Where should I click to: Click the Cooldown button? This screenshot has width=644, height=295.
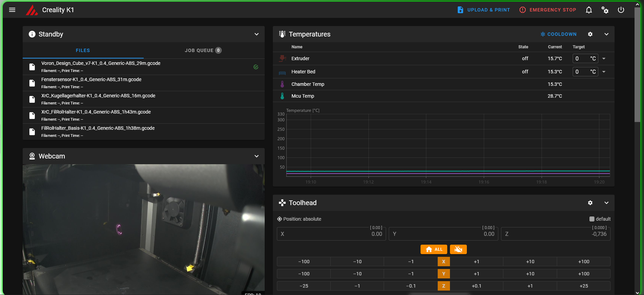click(x=558, y=34)
